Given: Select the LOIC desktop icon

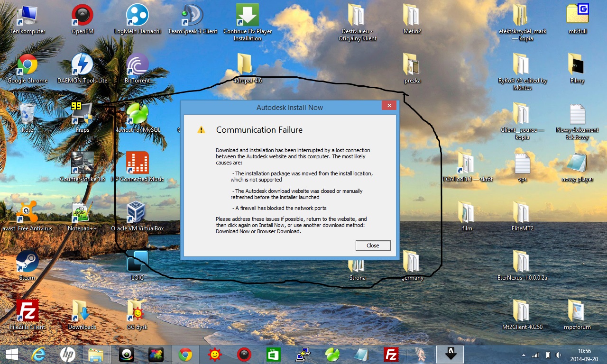Looking at the screenshot, I should 138,266.
